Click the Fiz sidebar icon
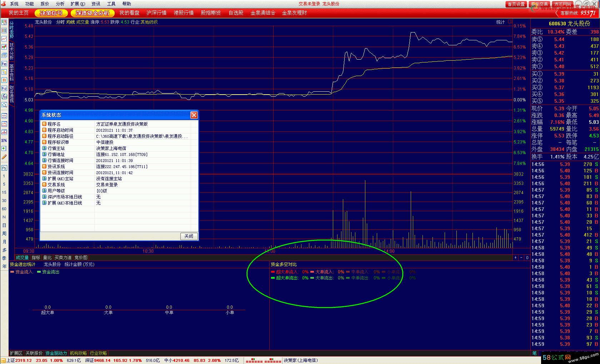Viewport: 600px width, 364px height. tap(4, 88)
